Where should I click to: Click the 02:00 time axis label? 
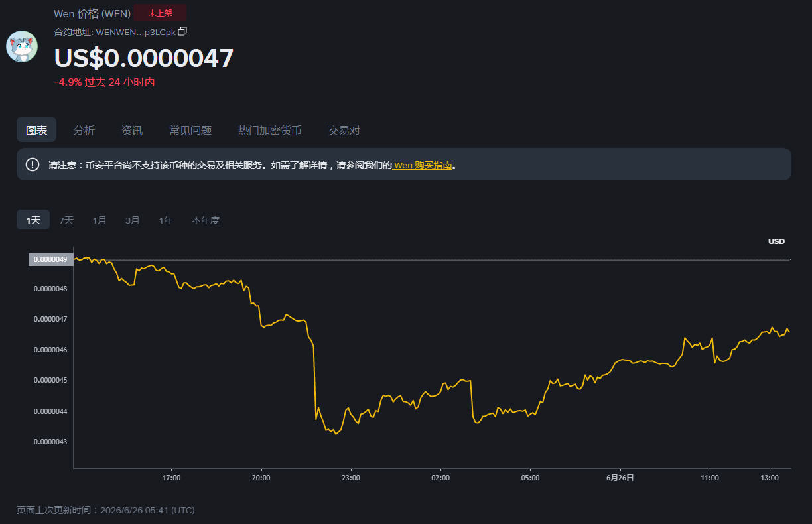point(440,478)
